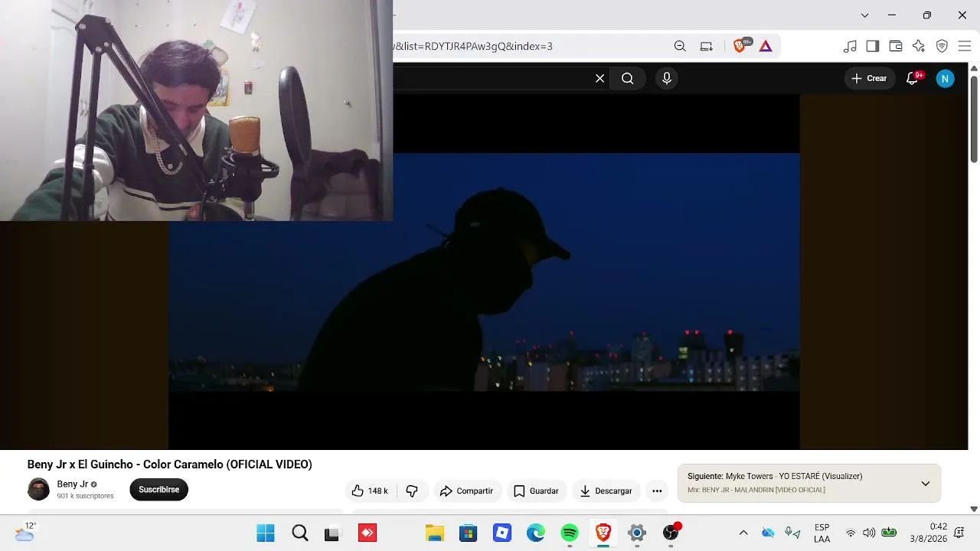Open File Explorer from the taskbar
Image resolution: width=980 pixels, height=551 pixels.
point(435,533)
